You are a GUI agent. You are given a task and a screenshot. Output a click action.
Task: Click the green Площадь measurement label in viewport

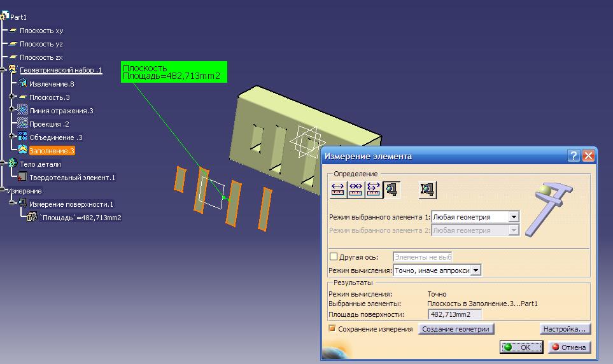coord(174,72)
